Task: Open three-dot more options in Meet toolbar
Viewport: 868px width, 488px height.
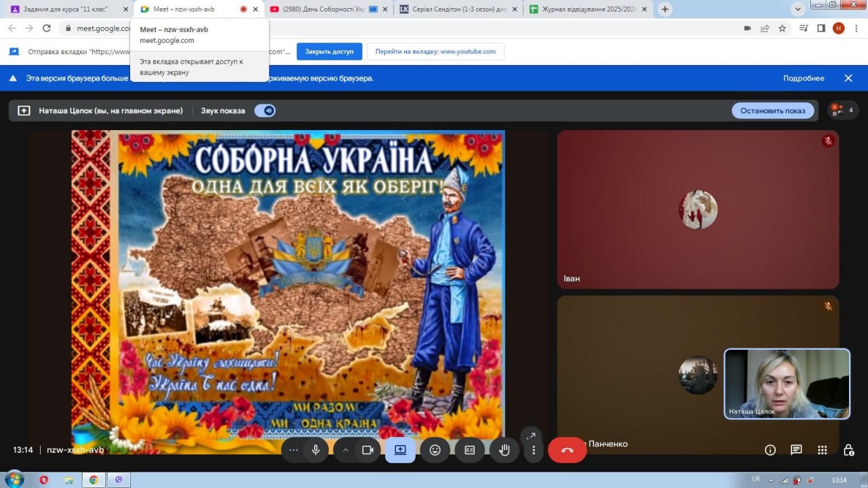Action: click(x=534, y=450)
